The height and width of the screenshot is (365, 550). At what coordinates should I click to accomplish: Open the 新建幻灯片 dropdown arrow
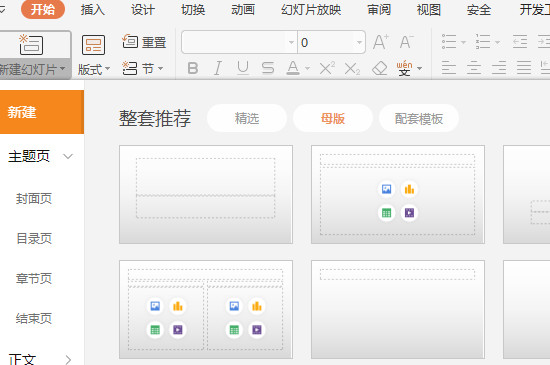click(63, 68)
